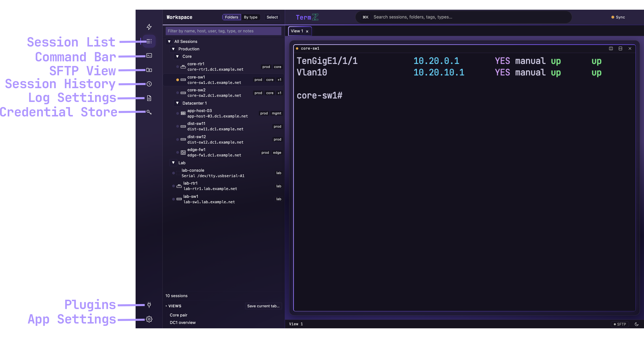Click the lab tag on lab-console

(279, 173)
